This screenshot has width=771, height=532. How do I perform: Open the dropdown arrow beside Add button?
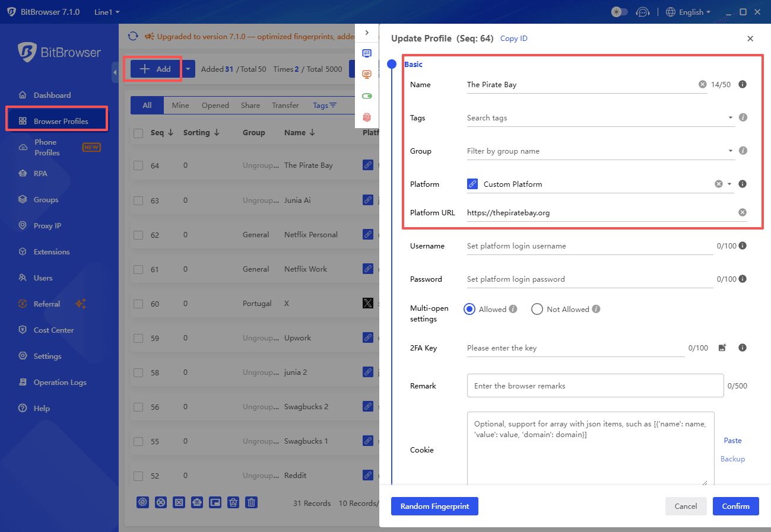[188, 69]
